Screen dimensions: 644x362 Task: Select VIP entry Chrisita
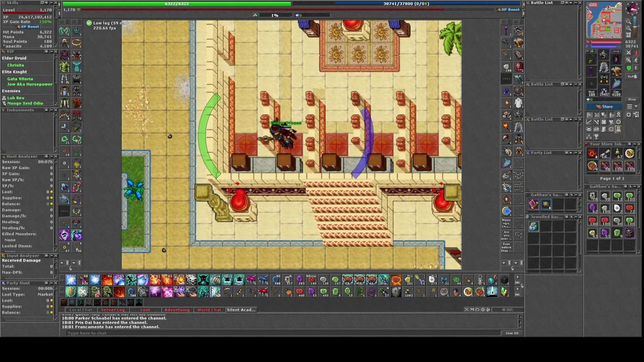coord(16,65)
